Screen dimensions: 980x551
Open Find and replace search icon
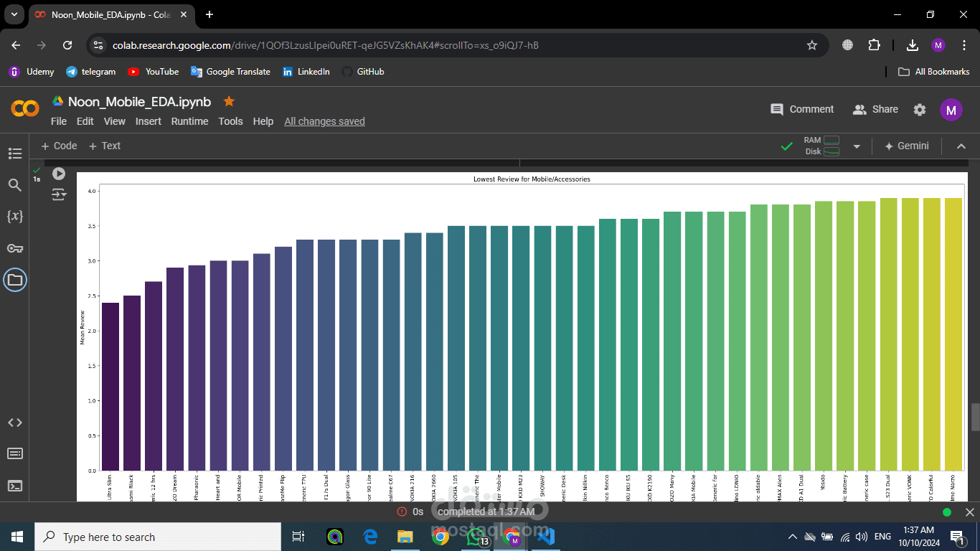coord(15,185)
